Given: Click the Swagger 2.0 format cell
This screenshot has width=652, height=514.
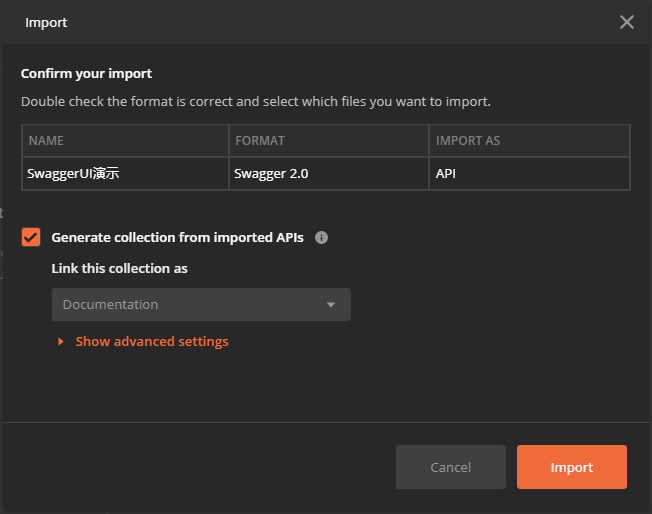Looking at the screenshot, I should 328,173.
